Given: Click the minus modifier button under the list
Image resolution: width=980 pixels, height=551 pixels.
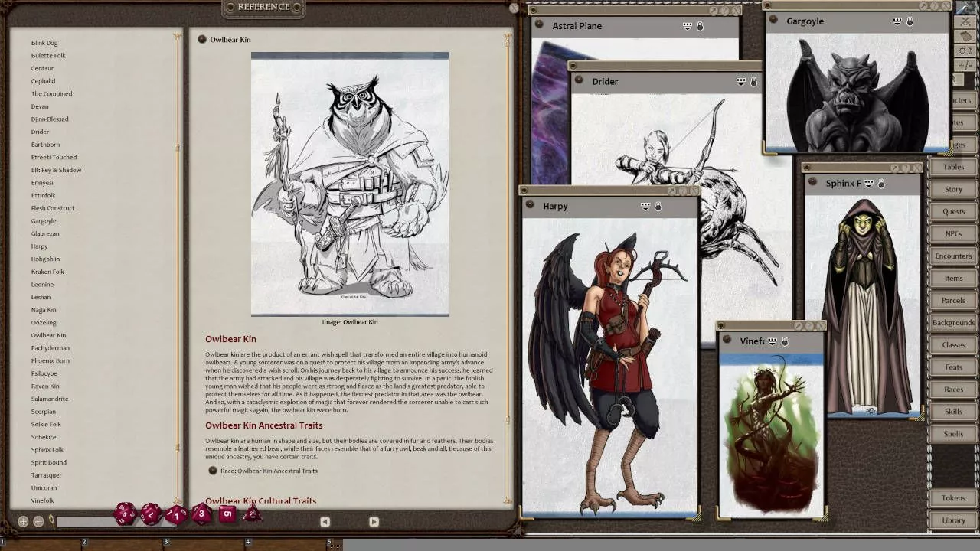Looking at the screenshot, I should [x=38, y=521].
